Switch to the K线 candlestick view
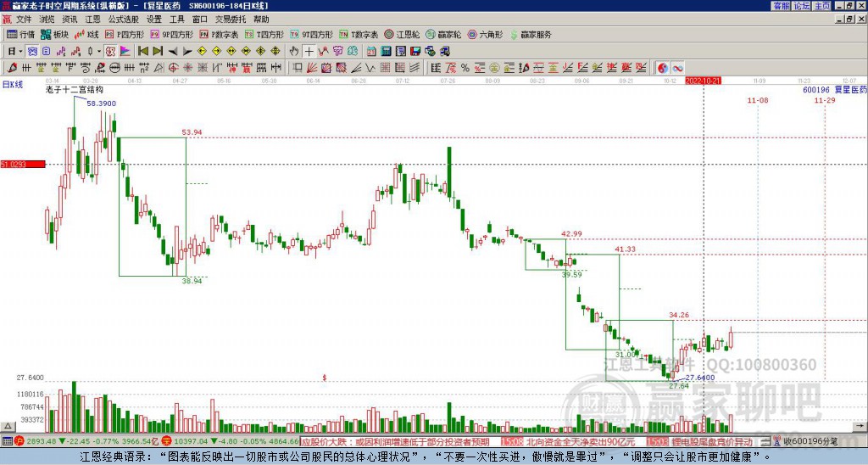 86,34
